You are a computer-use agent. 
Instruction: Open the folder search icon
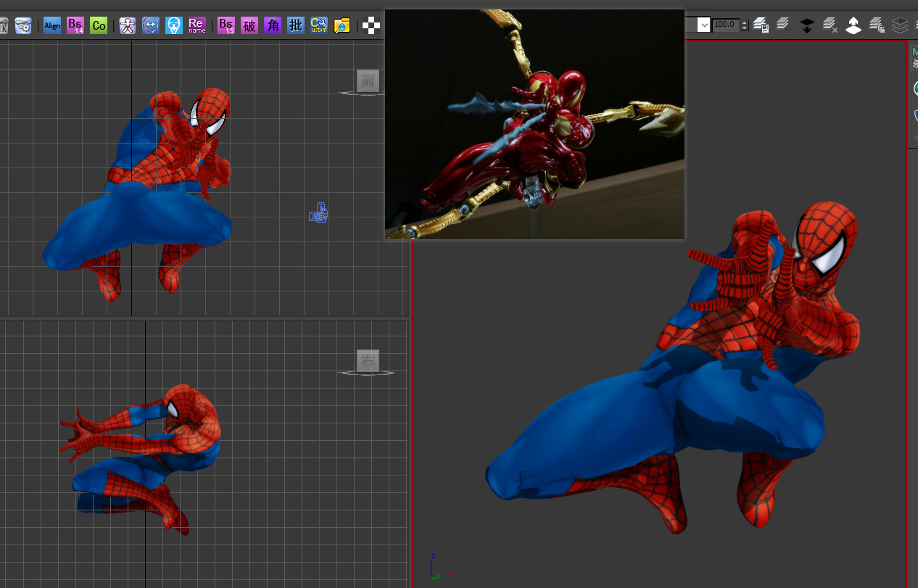click(x=342, y=25)
